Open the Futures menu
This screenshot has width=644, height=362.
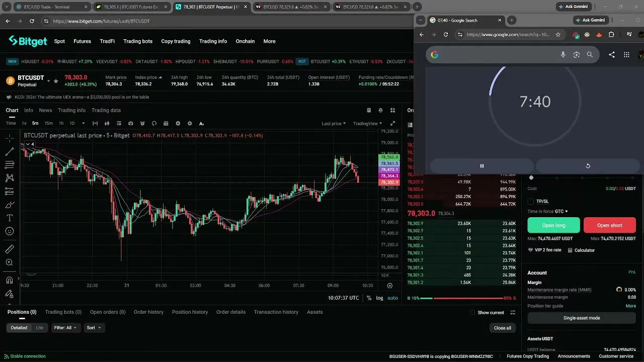tap(82, 41)
